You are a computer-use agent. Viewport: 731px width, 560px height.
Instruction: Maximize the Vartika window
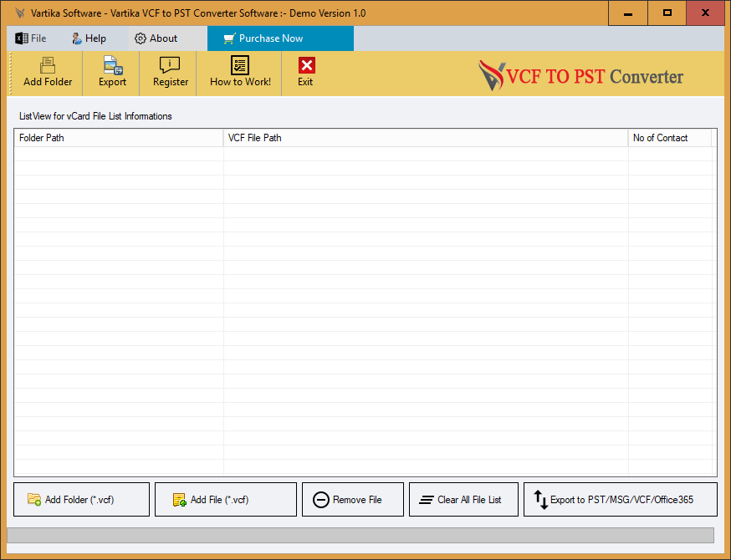tap(667, 13)
